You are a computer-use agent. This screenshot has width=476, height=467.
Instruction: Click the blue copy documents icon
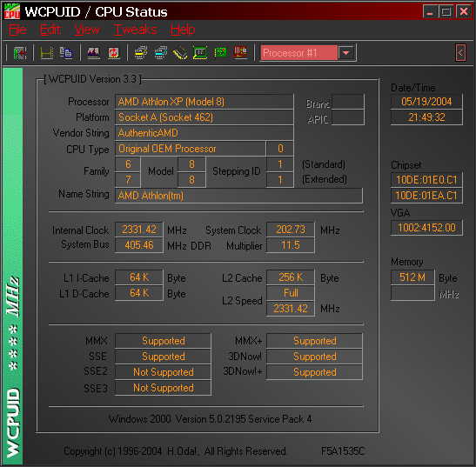(65, 53)
